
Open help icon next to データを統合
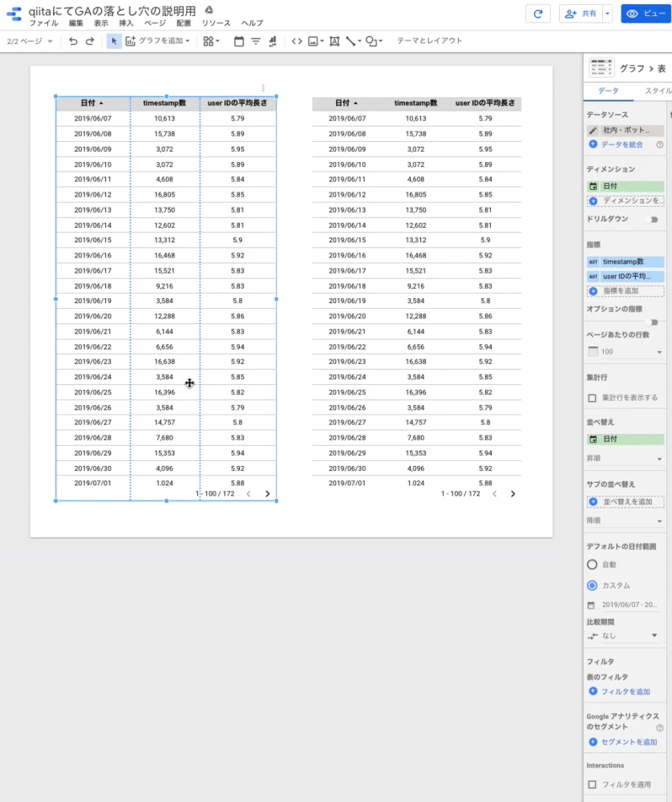click(x=660, y=144)
